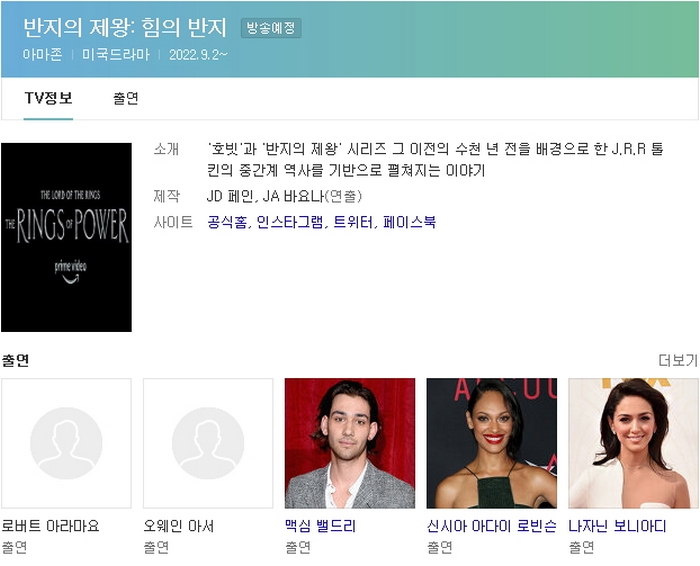
Task: Click the title 반지의 제왕: 힘의 반지
Action: tap(125, 28)
